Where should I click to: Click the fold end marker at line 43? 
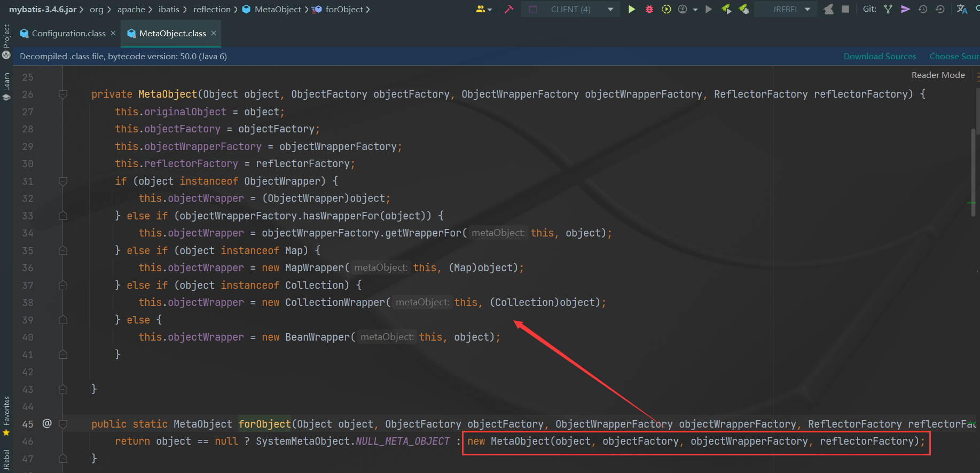click(62, 389)
